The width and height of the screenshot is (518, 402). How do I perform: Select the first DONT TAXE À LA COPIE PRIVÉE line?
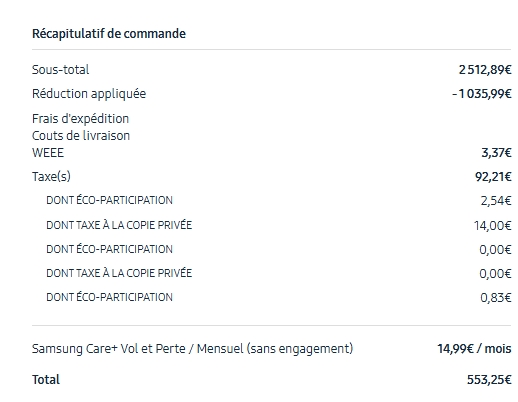pyautogui.click(x=119, y=225)
